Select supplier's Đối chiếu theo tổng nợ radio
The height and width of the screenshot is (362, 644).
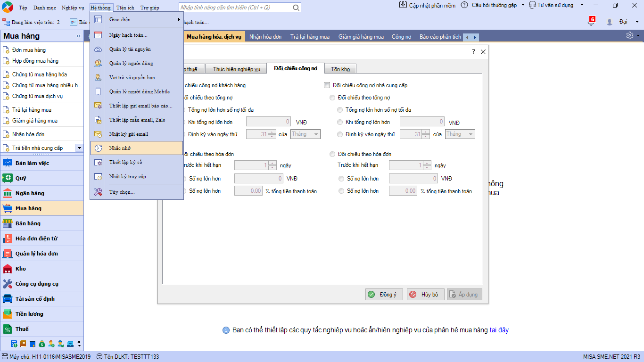[x=333, y=98]
